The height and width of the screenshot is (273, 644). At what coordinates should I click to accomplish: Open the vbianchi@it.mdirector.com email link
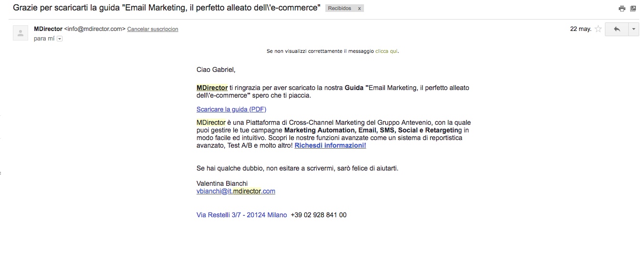(x=236, y=191)
